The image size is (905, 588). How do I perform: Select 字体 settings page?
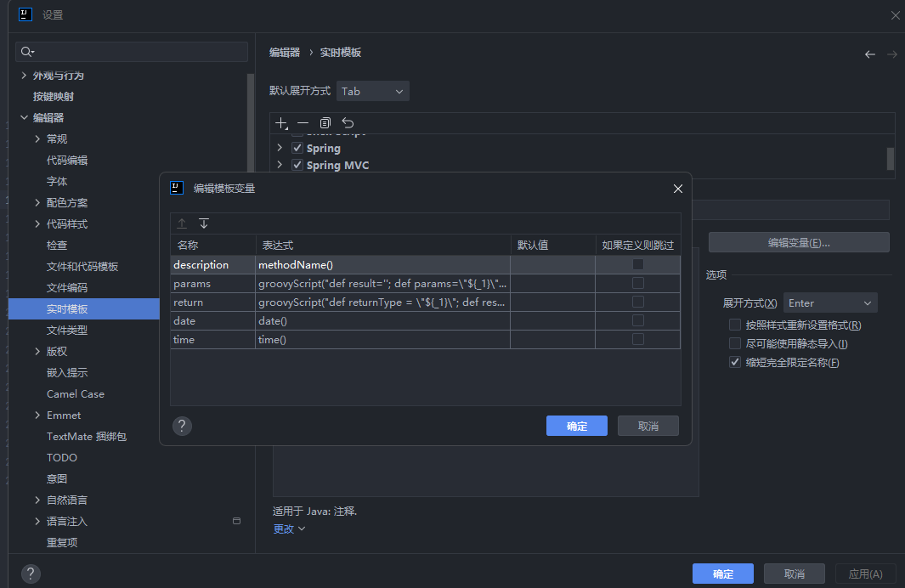pyautogui.click(x=57, y=181)
